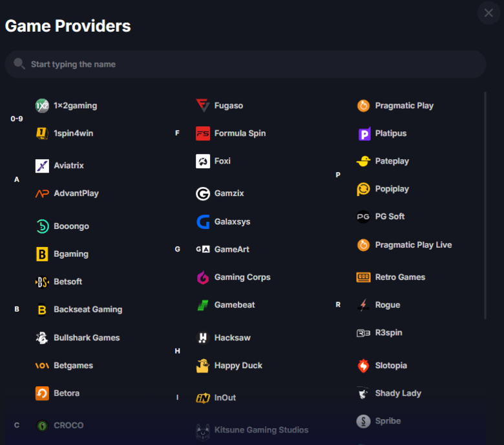Click the 'AdvantPlay' text

(76, 193)
